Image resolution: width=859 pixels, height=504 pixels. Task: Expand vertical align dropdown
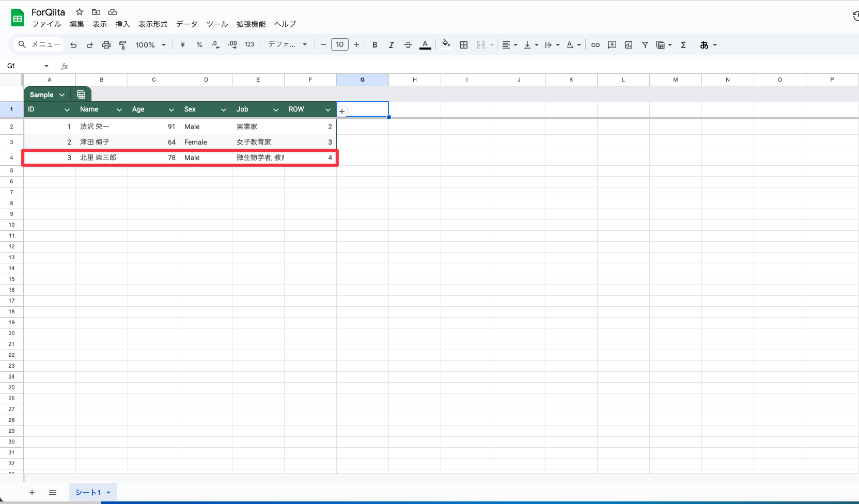pos(531,45)
